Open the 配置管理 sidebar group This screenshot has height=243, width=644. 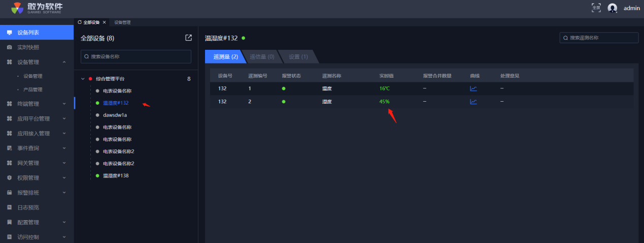pos(37,222)
